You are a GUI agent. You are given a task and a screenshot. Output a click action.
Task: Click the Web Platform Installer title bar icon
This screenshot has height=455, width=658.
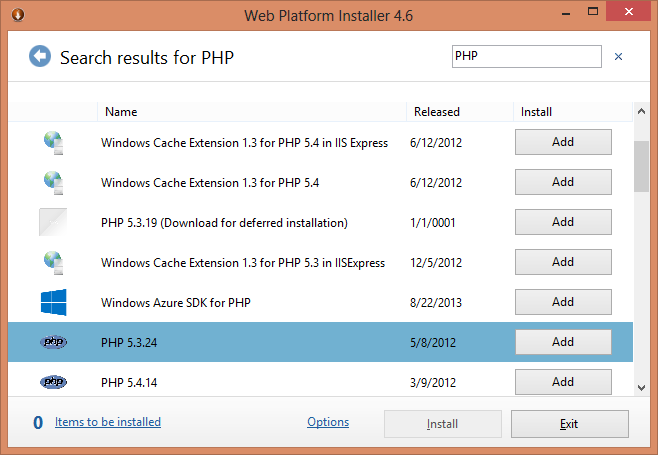tap(18, 15)
